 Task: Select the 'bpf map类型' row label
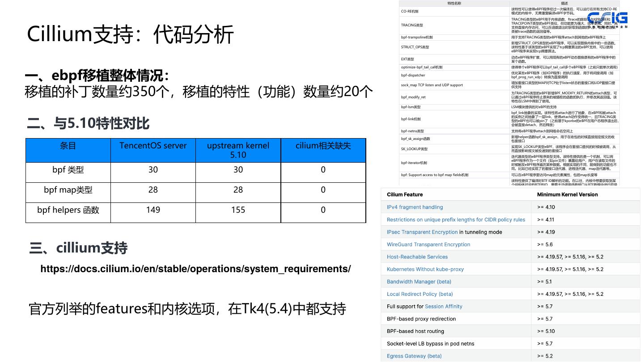pyautogui.click(x=68, y=190)
